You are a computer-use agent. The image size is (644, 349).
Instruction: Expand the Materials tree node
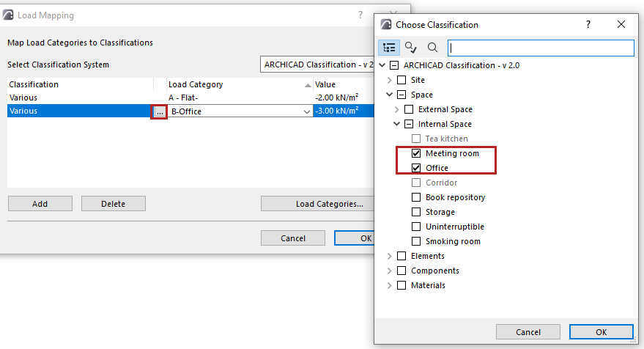point(389,285)
